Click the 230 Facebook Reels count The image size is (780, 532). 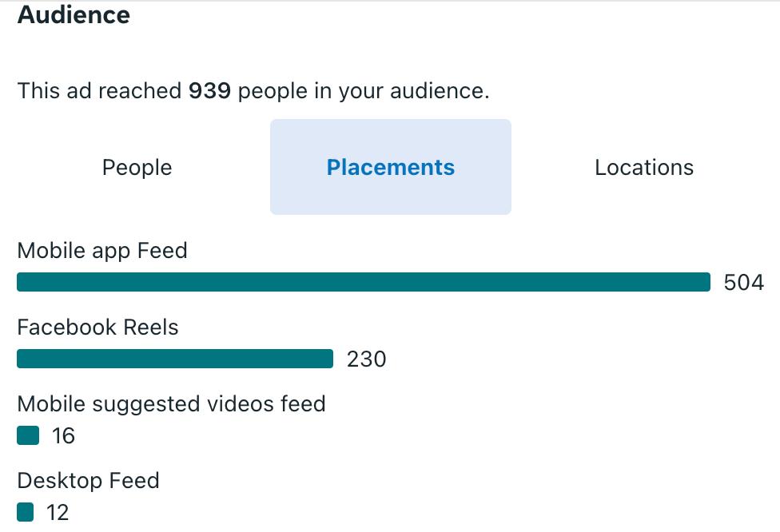click(366, 359)
